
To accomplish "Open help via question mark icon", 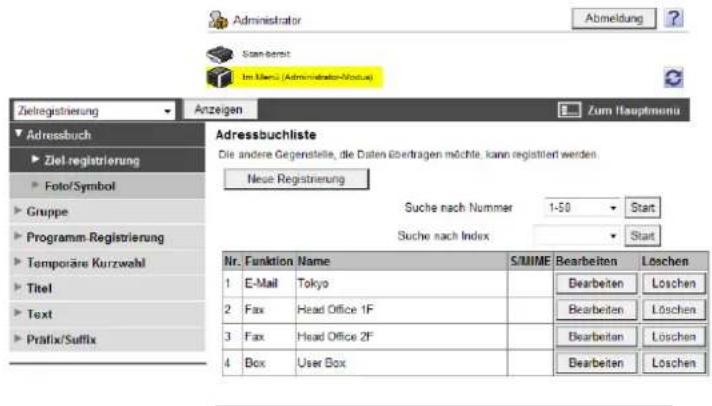I will pos(674,19).
